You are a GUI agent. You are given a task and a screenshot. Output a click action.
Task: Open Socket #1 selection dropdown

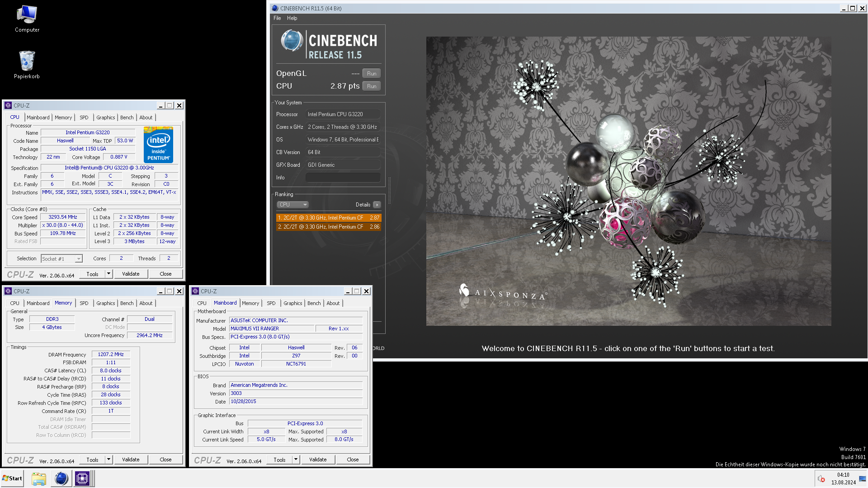(62, 259)
